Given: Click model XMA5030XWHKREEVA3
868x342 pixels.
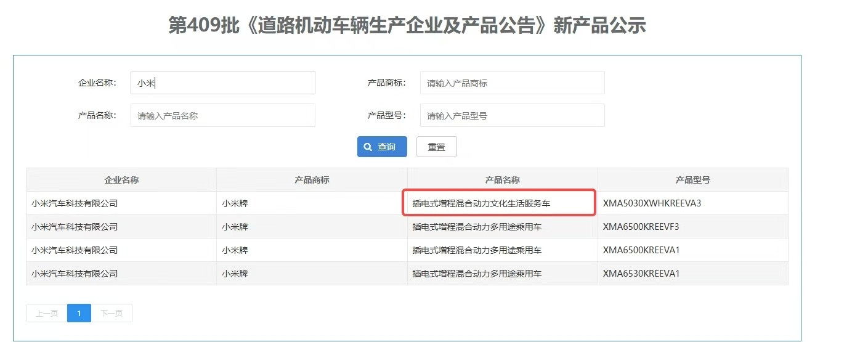Looking at the screenshot, I should coord(652,203).
